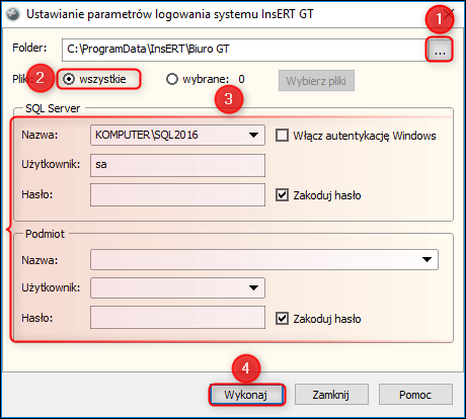Click the KOMPUTER\SQL2016 server name box
466x419 pixels.
[x=178, y=135]
